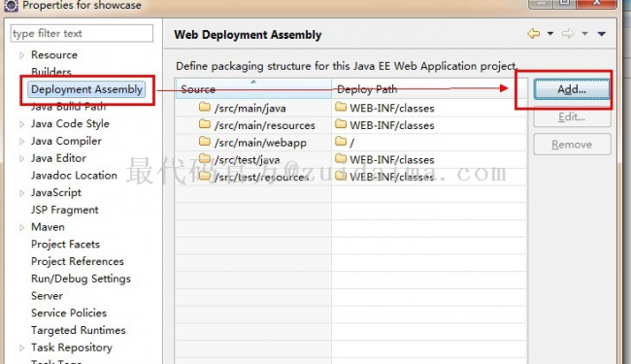This screenshot has width=631, height=364.
Task: Open JavaScript properties page
Action: 56,192
